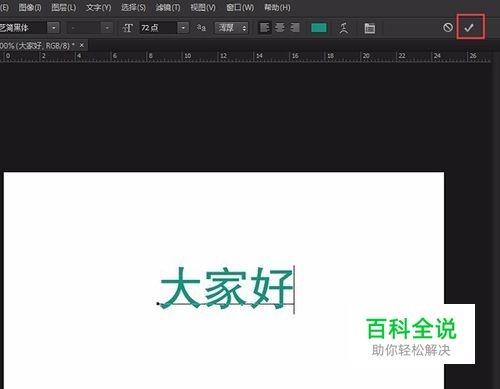The image size is (500, 389).
Task: Open the 图像(I) menu
Action: point(30,7)
